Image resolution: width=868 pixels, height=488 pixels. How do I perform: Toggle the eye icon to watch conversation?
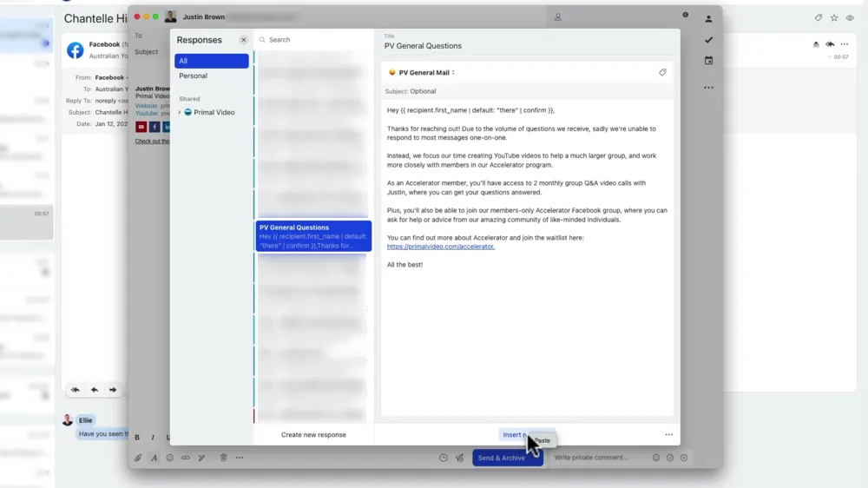(x=850, y=17)
